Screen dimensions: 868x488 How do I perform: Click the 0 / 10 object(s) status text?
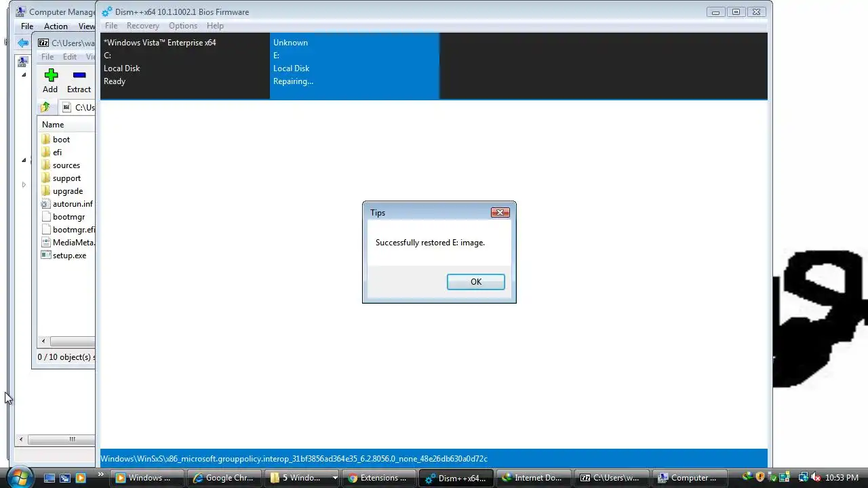tap(66, 357)
